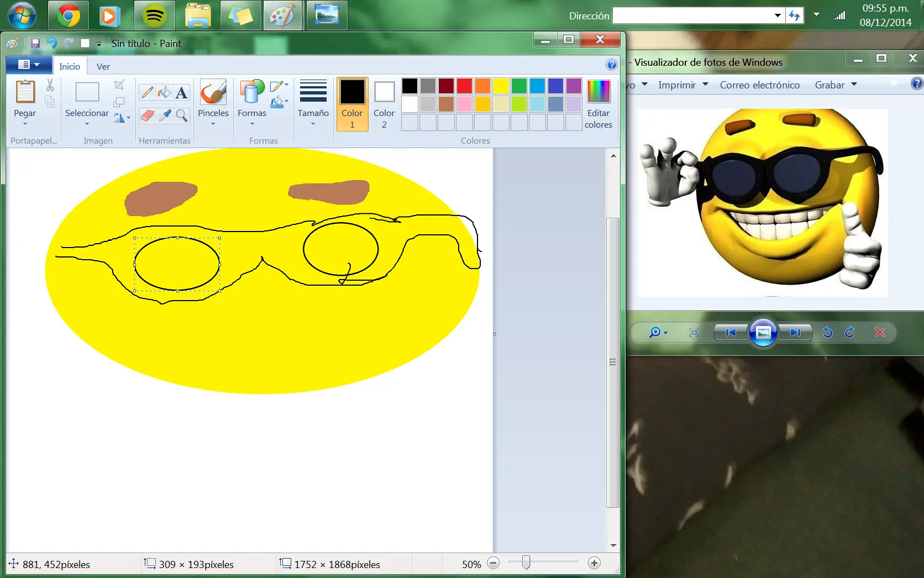Viewport: 924px width, 578px height.
Task: Select the Pinceles brush tool
Action: 213,92
